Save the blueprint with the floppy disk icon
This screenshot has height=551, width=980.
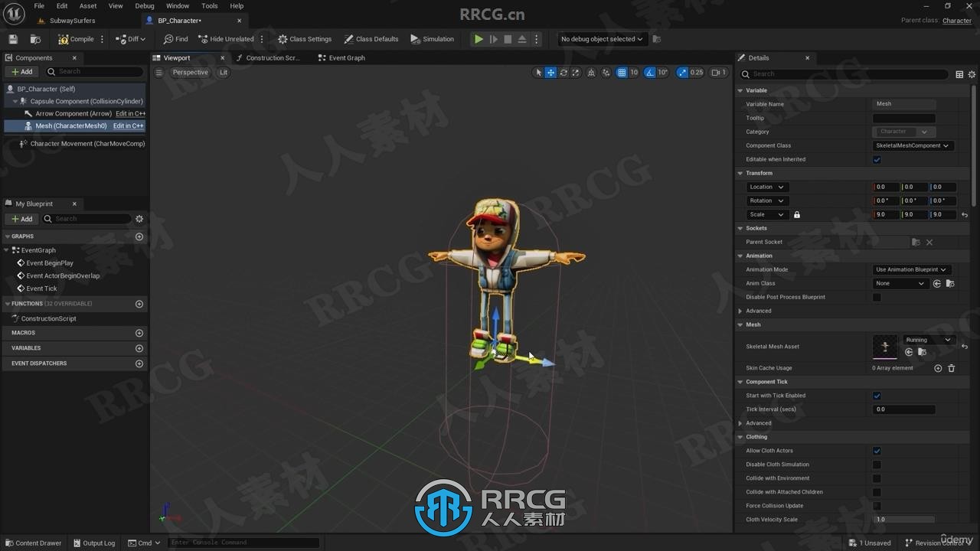[x=13, y=39]
